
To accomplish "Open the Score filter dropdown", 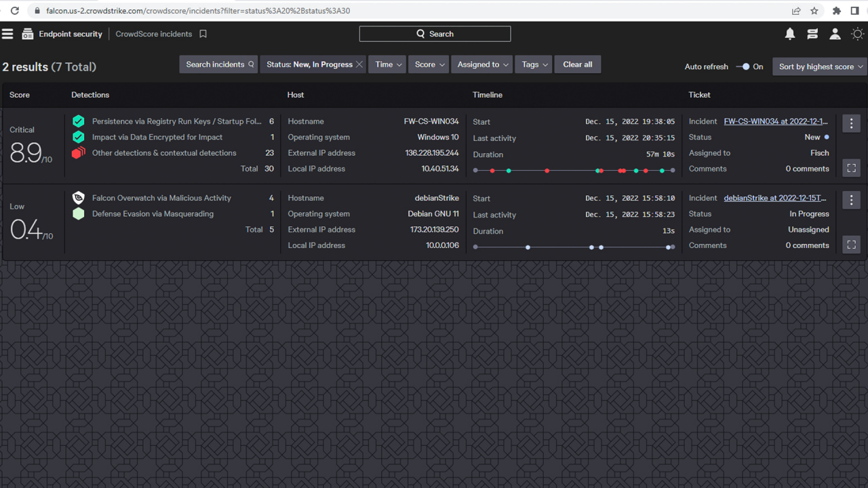I will [429, 64].
